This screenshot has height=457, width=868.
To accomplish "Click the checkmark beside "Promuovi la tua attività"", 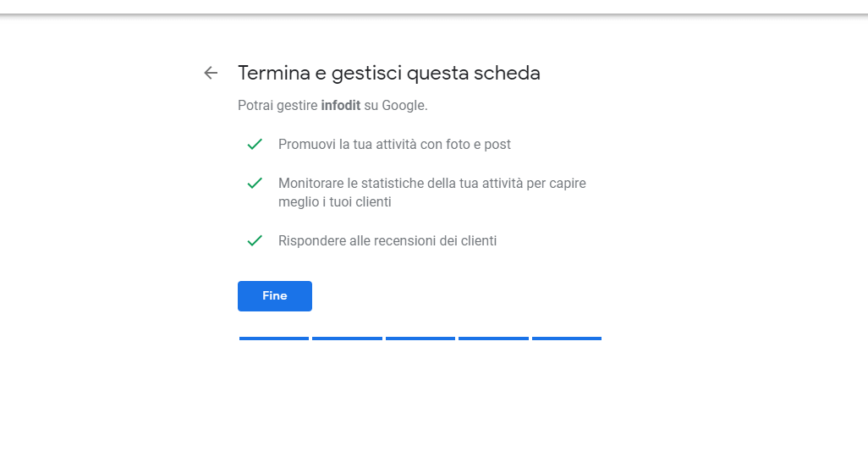I will 255,145.
